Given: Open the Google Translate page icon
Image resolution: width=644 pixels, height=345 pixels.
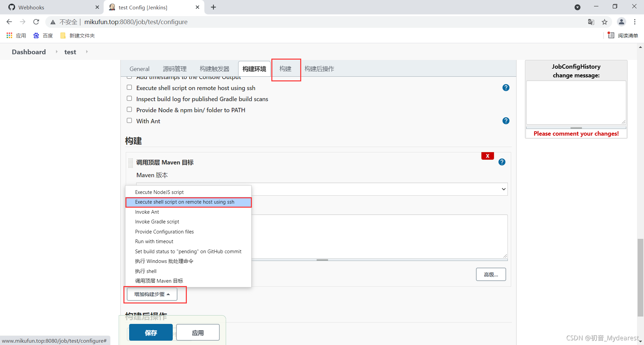Looking at the screenshot, I should [x=591, y=22].
